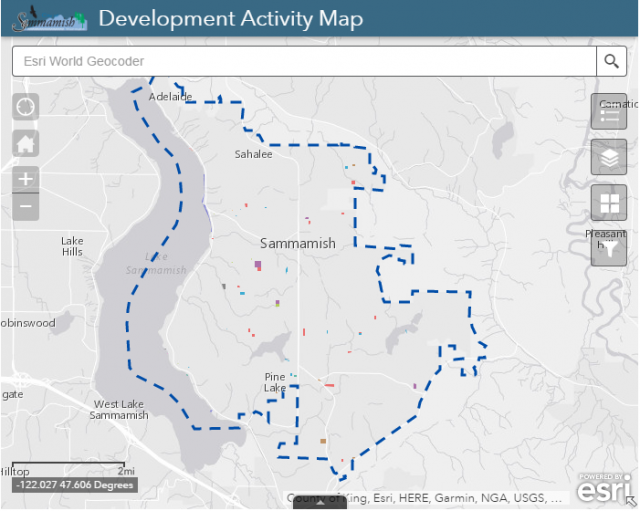
Task: Click the Lake Hills map label
Action: coord(72,246)
